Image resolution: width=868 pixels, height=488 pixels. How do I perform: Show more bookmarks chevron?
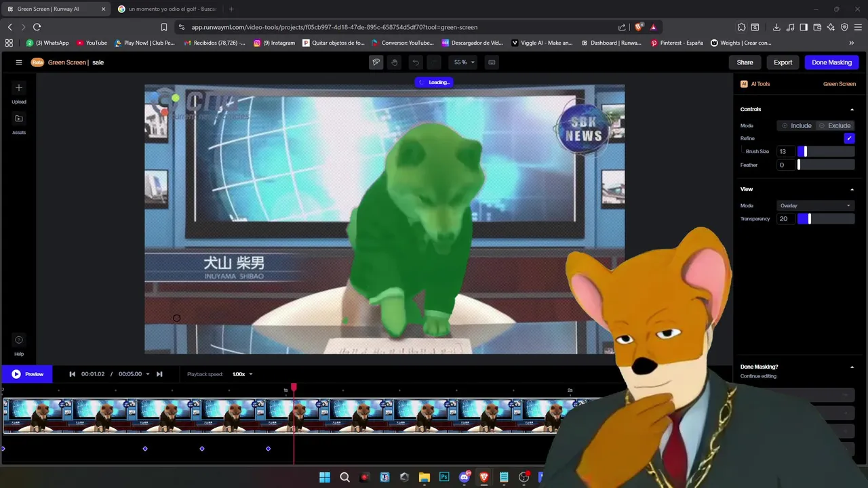pyautogui.click(x=852, y=43)
